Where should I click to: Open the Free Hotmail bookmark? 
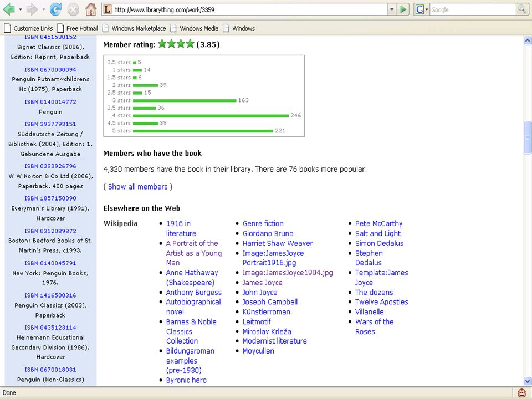(x=78, y=28)
